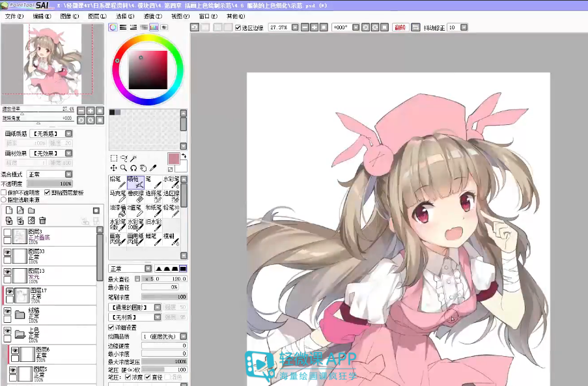Swap foreground and background colors arrow
Image resolution: width=588 pixels, height=386 pixels.
coord(184,156)
